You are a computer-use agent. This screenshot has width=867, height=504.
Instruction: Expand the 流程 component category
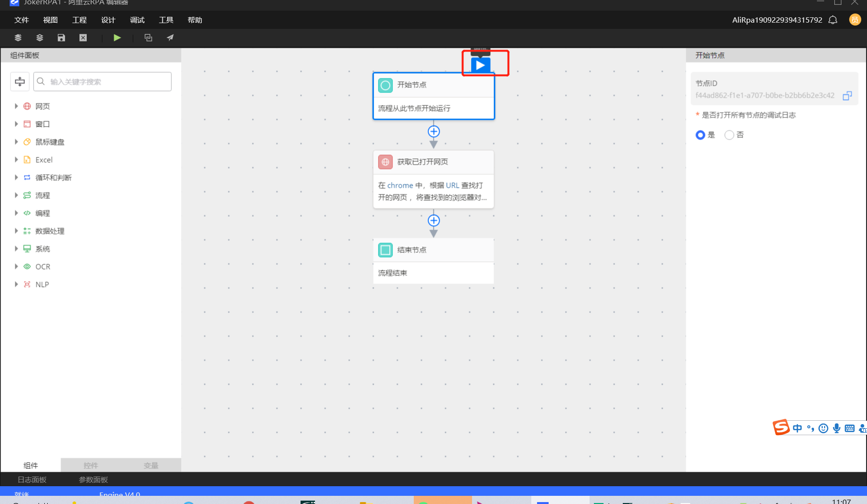[x=16, y=195]
